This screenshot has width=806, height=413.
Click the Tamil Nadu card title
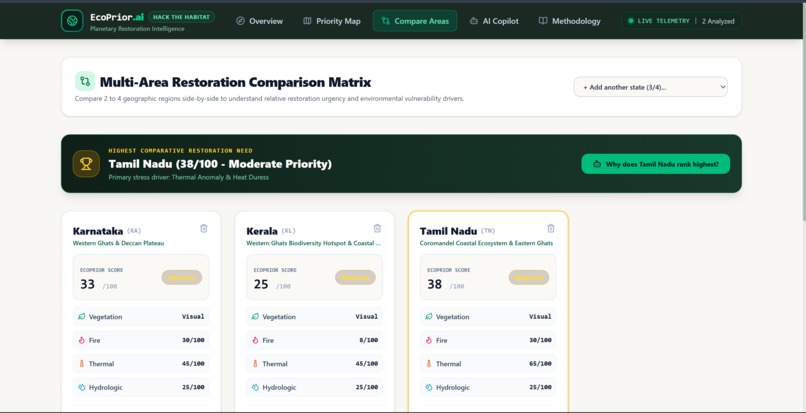[x=448, y=231]
